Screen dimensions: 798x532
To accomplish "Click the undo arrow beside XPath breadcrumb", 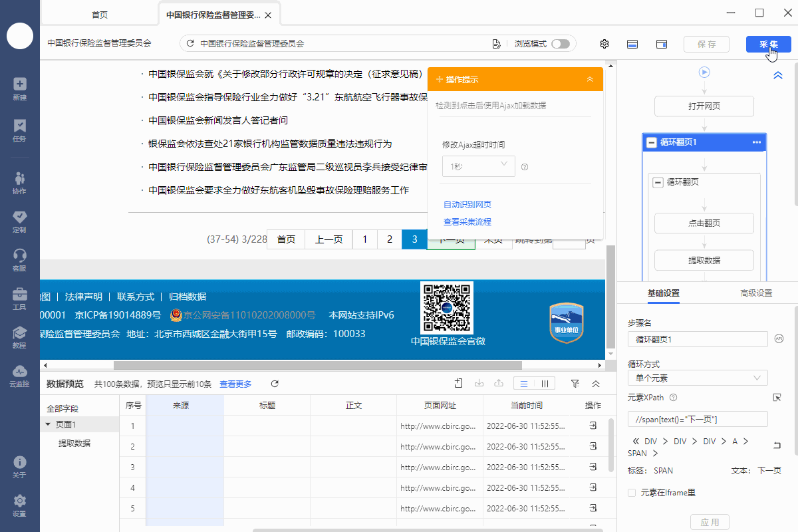I will (777, 445).
